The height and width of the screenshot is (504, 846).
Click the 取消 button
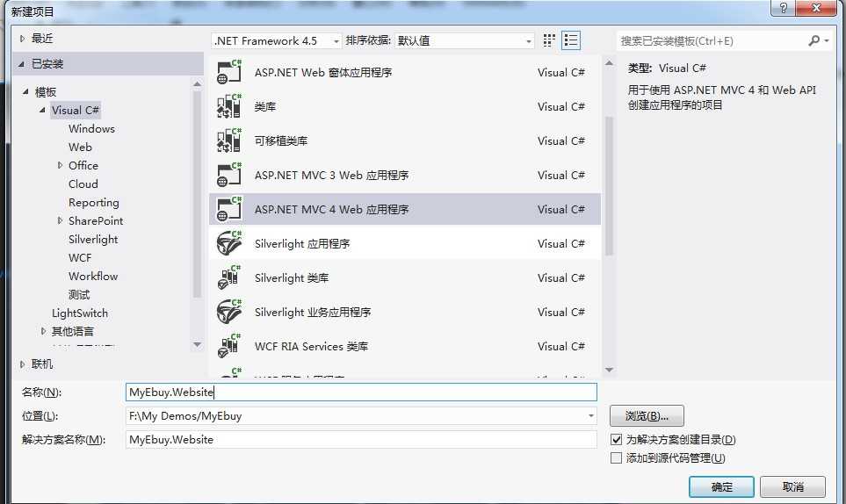[x=792, y=486]
